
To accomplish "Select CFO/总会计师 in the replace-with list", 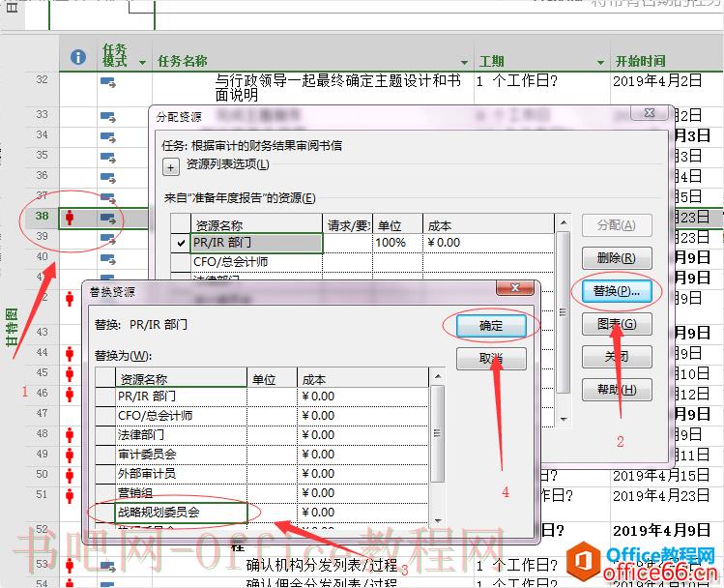I will click(181, 415).
